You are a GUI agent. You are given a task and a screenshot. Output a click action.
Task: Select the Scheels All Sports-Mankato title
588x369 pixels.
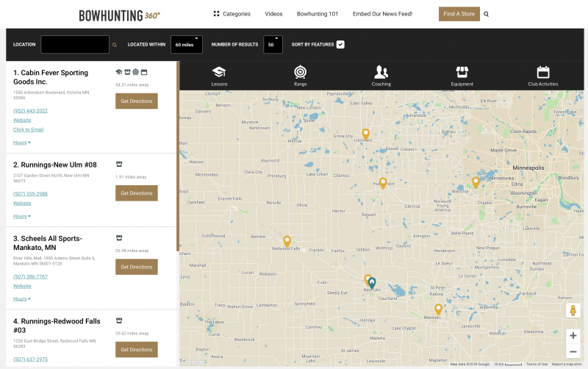(x=48, y=243)
